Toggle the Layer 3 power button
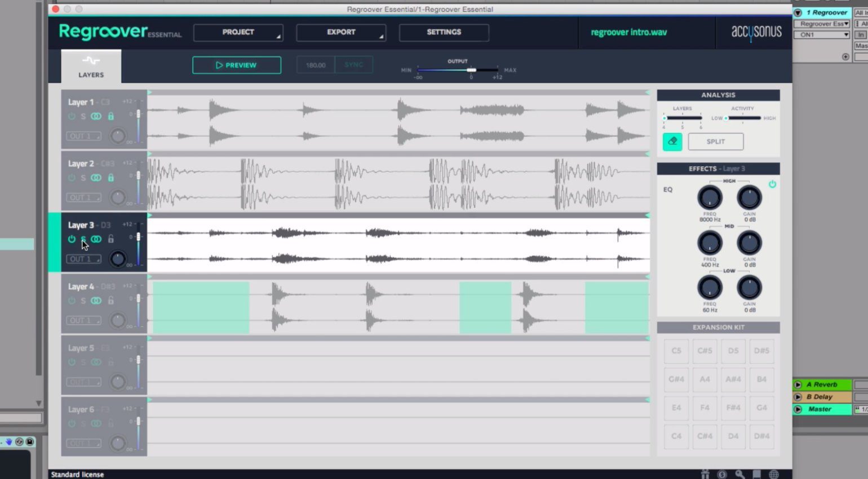868x479 pixels. pos(72,239)
